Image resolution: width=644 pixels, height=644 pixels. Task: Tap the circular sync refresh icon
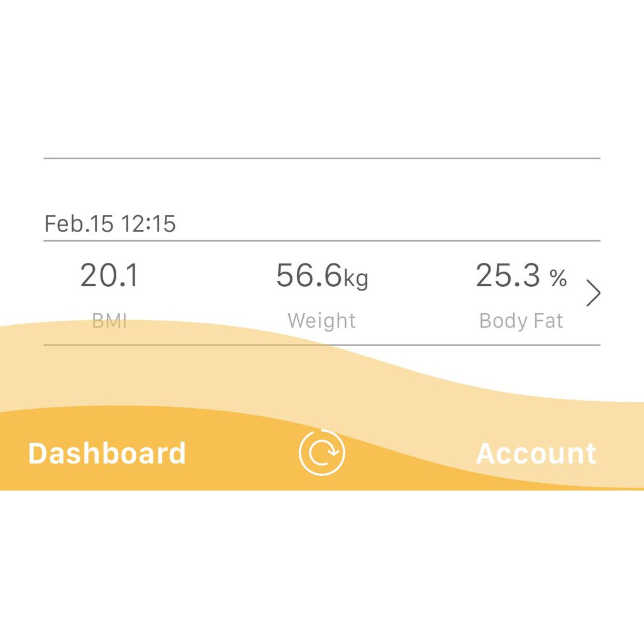pos(322,452)
